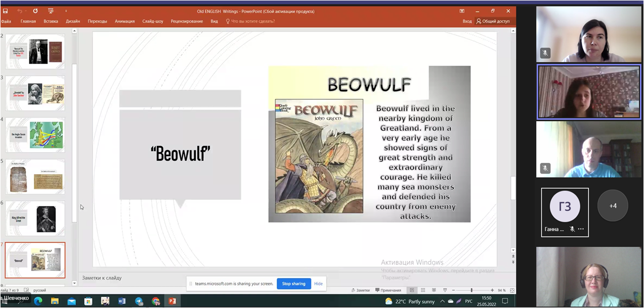The width and height of the screenshot is (644, 308).
Task: Toggle the Заметки notes pane button
Action: click(360, 290)
